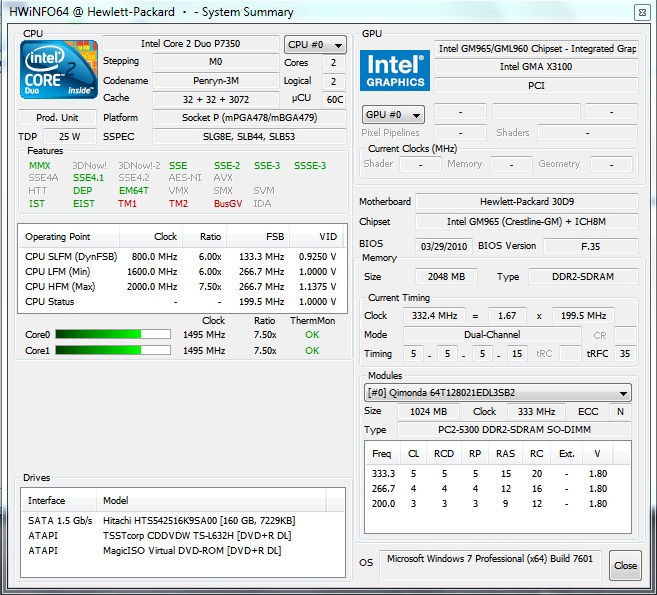Viewport: 657px width, 595px height.
Task: Select the VID column header
Action: click(316, 237)
